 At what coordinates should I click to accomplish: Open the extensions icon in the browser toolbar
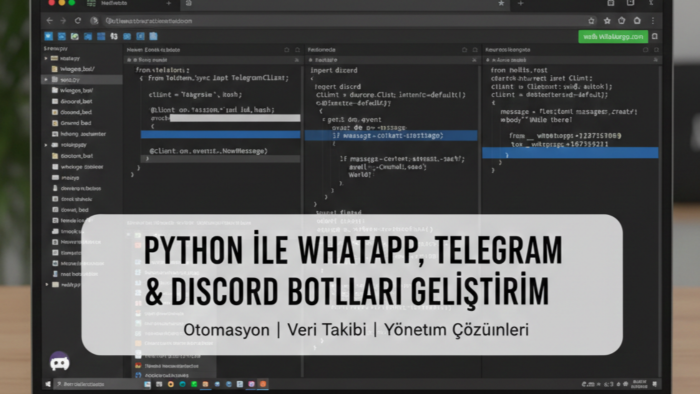[x=621, y=21]
